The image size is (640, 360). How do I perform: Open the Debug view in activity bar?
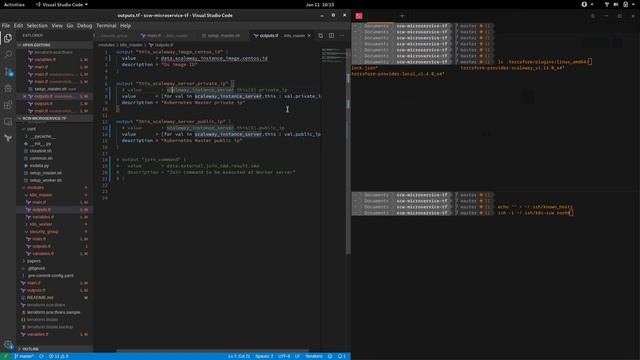click(8, 88)
